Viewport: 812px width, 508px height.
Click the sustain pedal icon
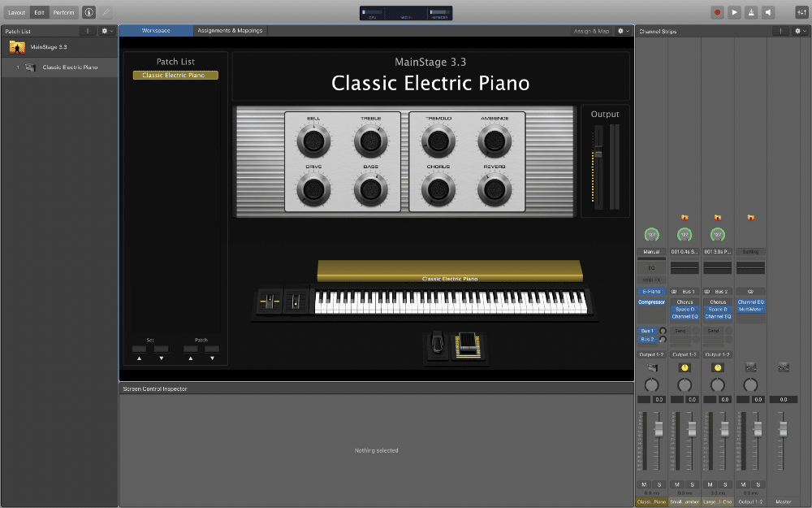(437, 345)
